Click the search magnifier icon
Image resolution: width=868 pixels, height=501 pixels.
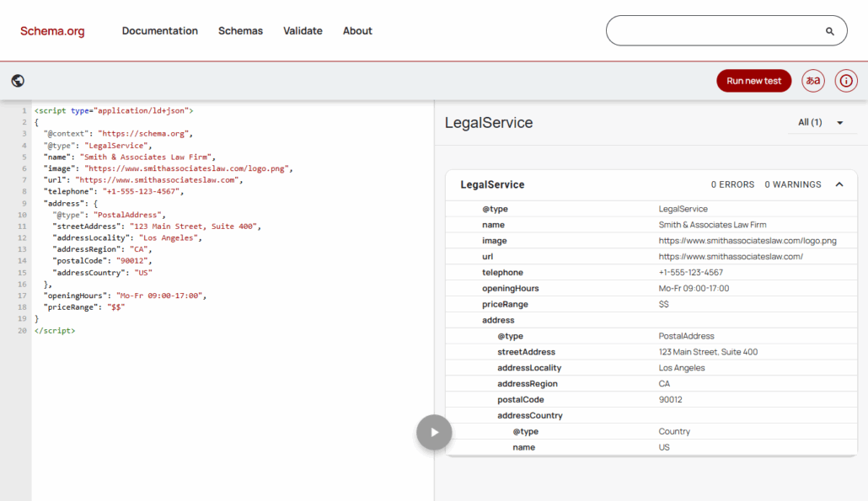829,31
